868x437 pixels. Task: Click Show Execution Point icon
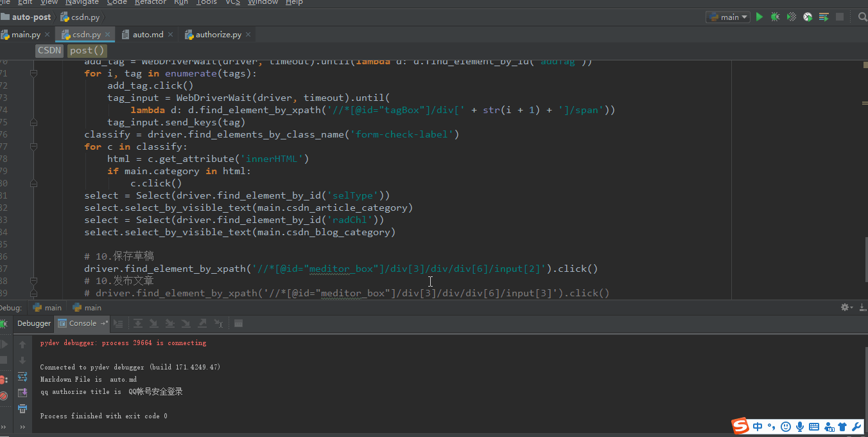(118, 323)
